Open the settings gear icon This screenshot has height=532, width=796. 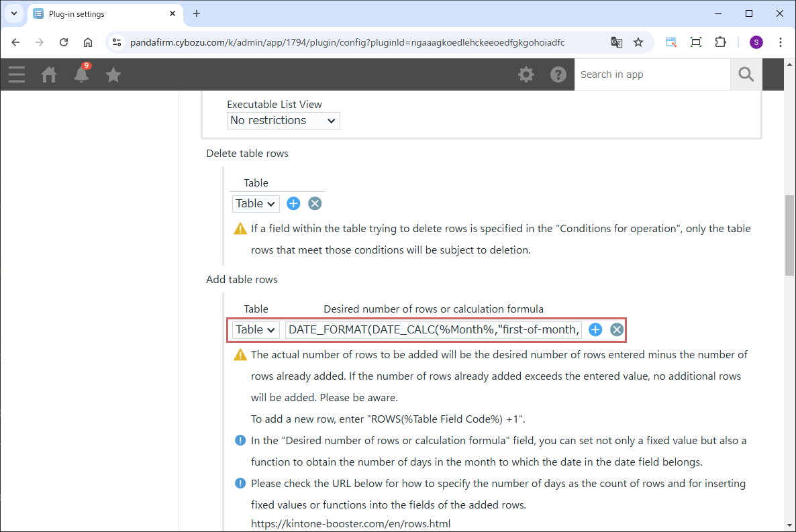pyautogui.click(x=526, y=74)
